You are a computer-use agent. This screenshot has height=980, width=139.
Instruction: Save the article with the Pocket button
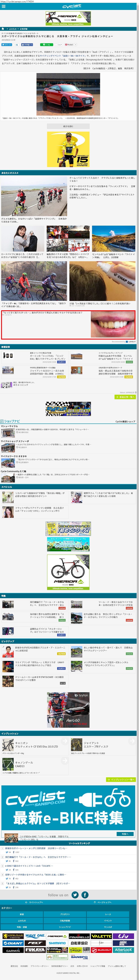coord(70,45)
